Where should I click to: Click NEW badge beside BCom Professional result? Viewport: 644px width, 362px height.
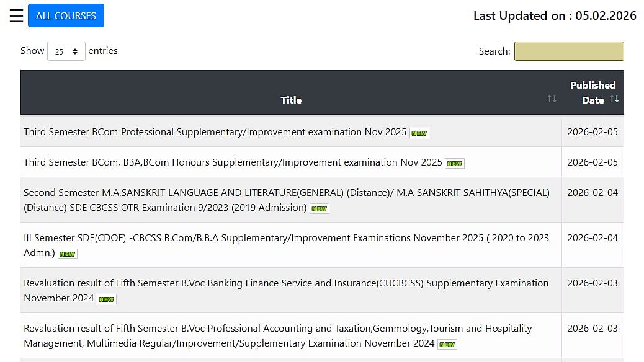[419, 133]
